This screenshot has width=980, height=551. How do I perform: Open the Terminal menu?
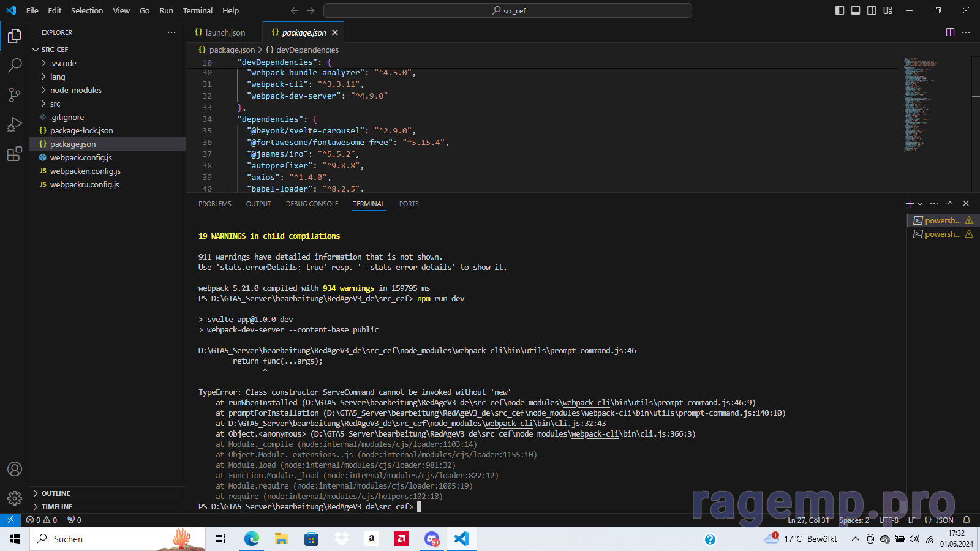197,10
